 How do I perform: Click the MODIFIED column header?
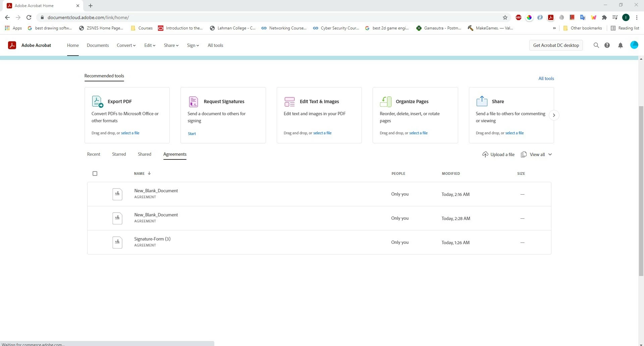tap(451, 174)
